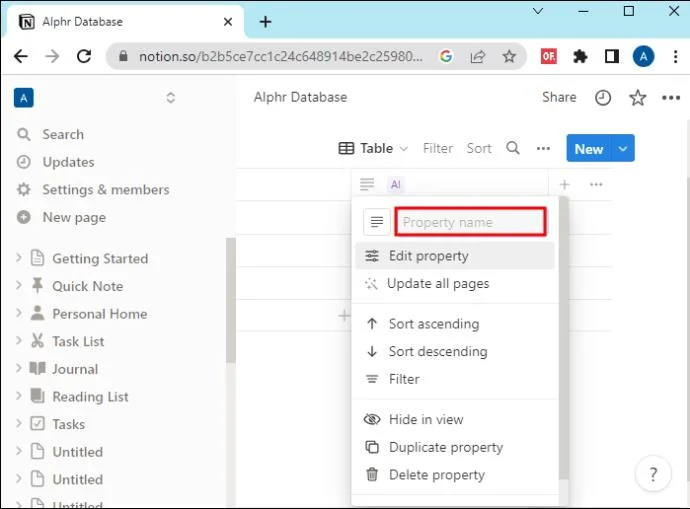Image resolution: width=690 pixels, height=509 pixels.
Task: Open the Journal page
Action: pyautogui.click(x=75, y=369)
